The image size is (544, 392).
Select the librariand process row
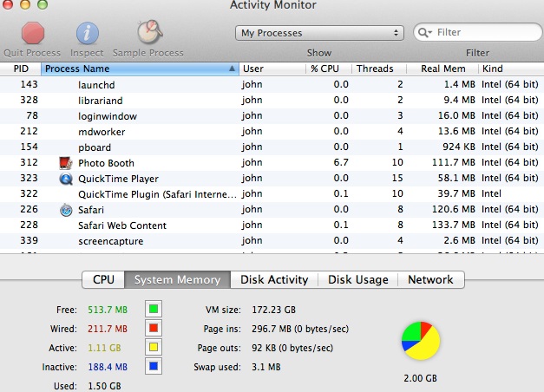click(272, 101)
